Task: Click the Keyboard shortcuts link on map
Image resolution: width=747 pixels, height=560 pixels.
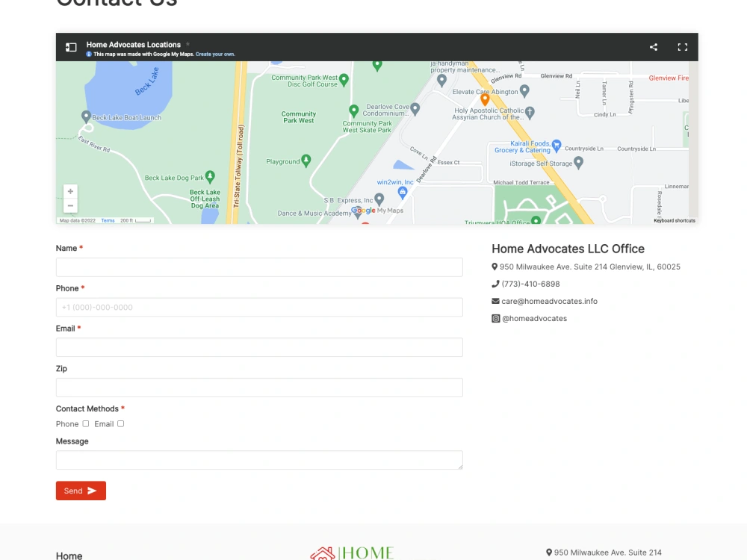Action: click(674, 220)
